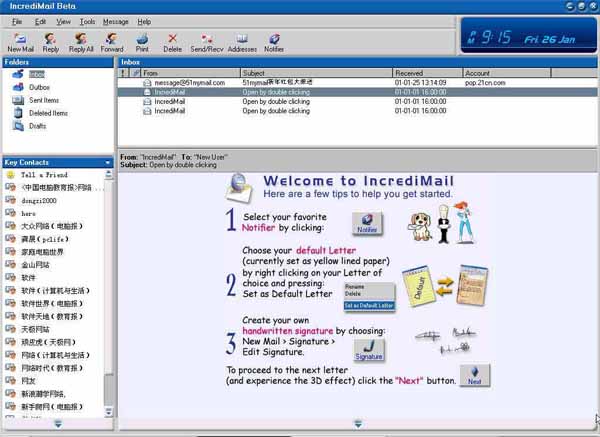
Task: Click the Notifier toolbar icon
Action: click(x=274, y=42)
